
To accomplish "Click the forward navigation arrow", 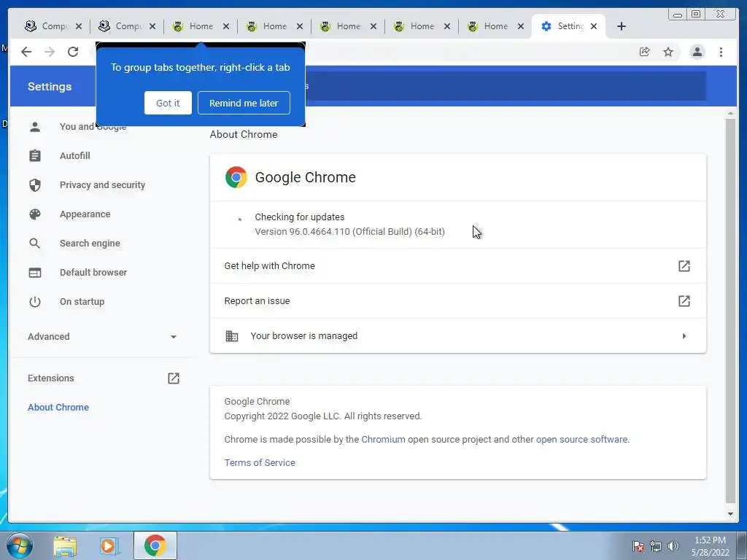I will 50,52.
